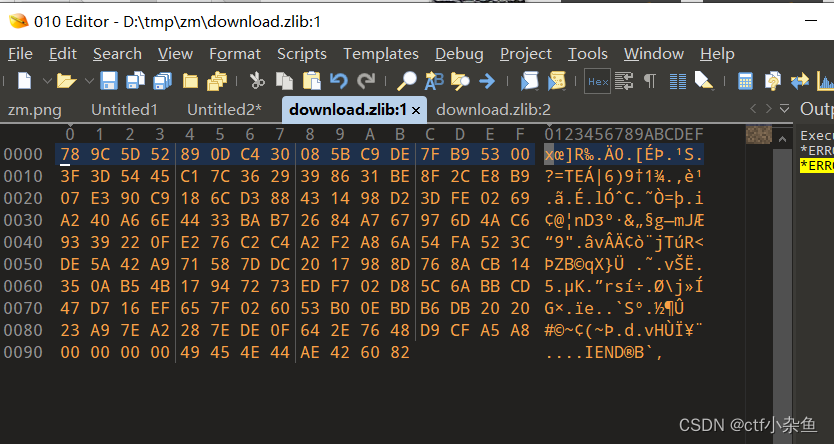
Task: Click the blue Goto arrow icon
Action: 487,81
